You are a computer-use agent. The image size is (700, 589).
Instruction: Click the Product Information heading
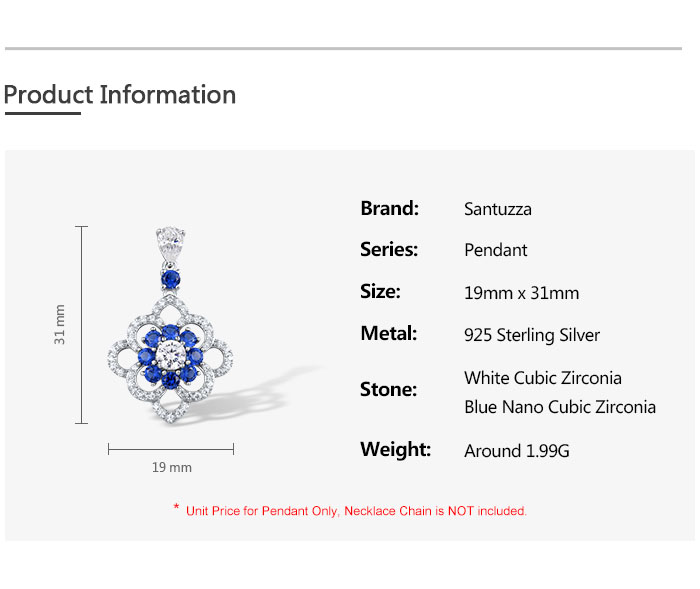coord(120,95)
